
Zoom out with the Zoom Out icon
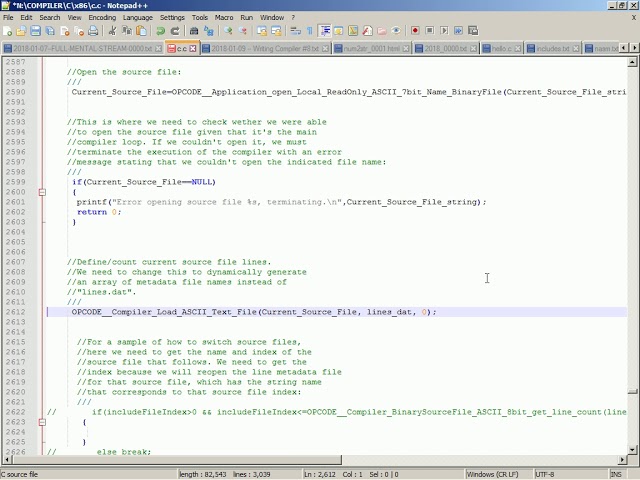point(242,31)
